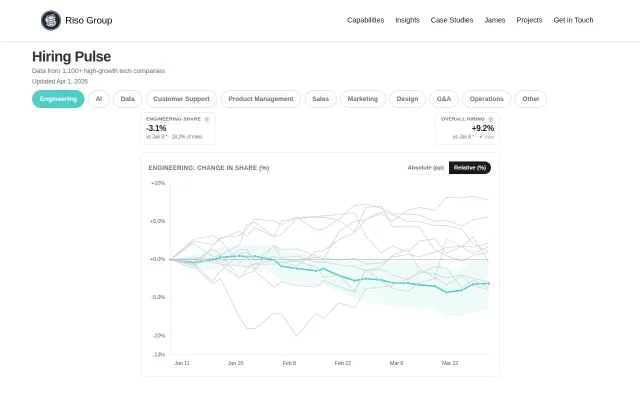Click the Jan 11 axis label
The width and height of the screenshot is (640, 400).
pos(182,363)
